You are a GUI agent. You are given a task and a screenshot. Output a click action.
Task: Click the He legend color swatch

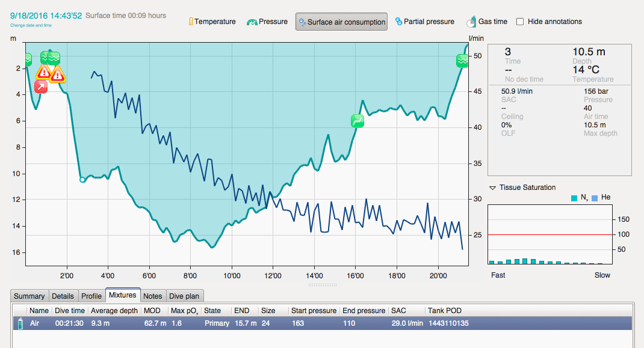coord(594,198)
